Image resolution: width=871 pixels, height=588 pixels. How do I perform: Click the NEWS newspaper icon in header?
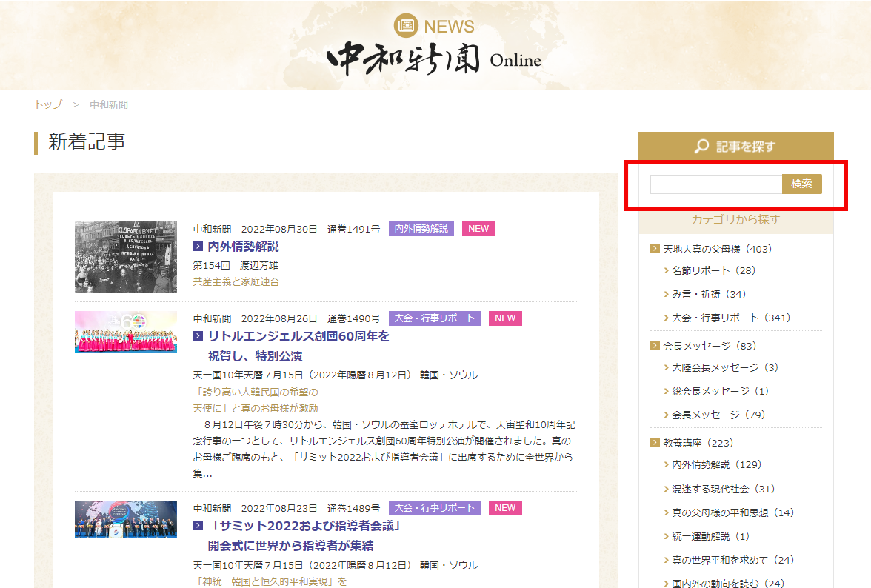pos(406,25)
